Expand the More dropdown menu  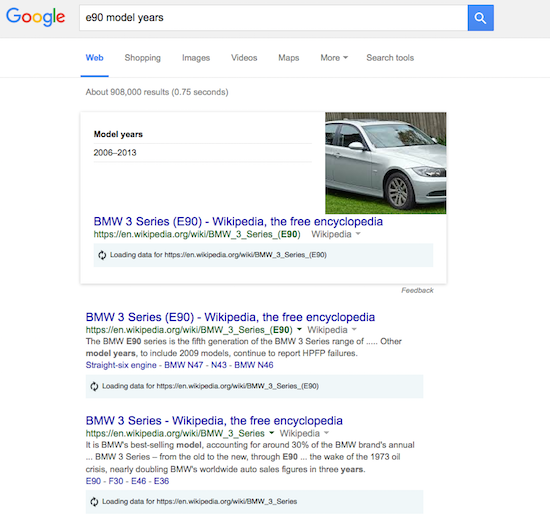point(334,58)
